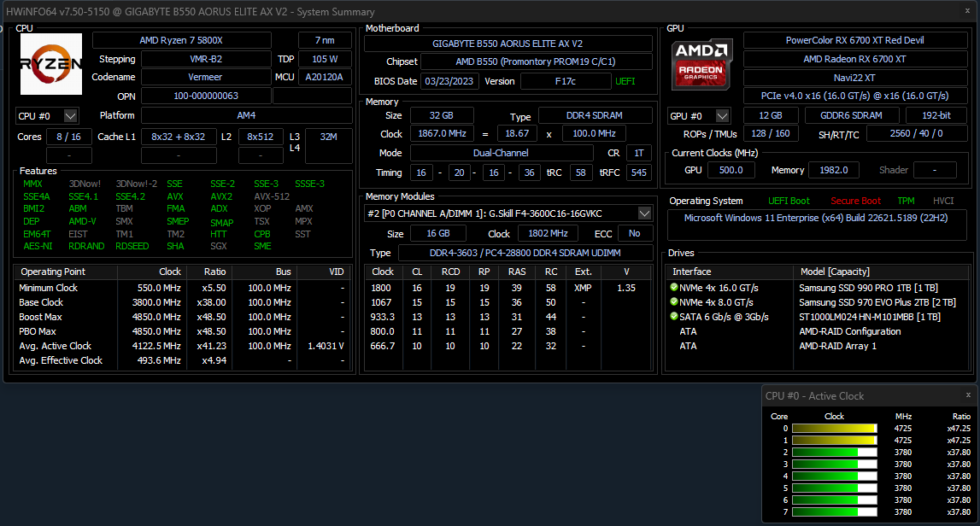980x526 pixels.
Task: Click the green UEFI label beside BIOS Version
Action: click(625, 81)
